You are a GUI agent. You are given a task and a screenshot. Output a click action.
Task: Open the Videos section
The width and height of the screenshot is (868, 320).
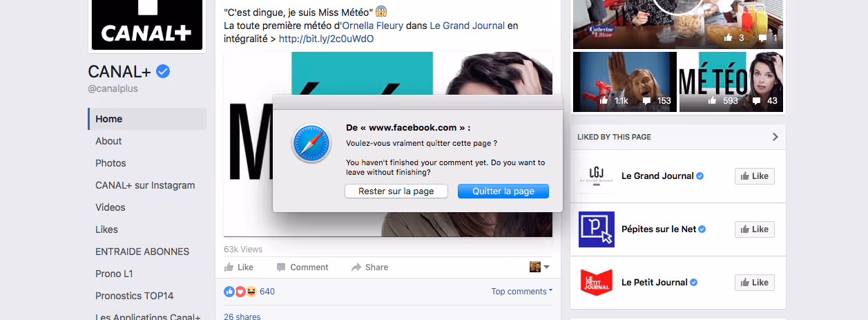110,207
